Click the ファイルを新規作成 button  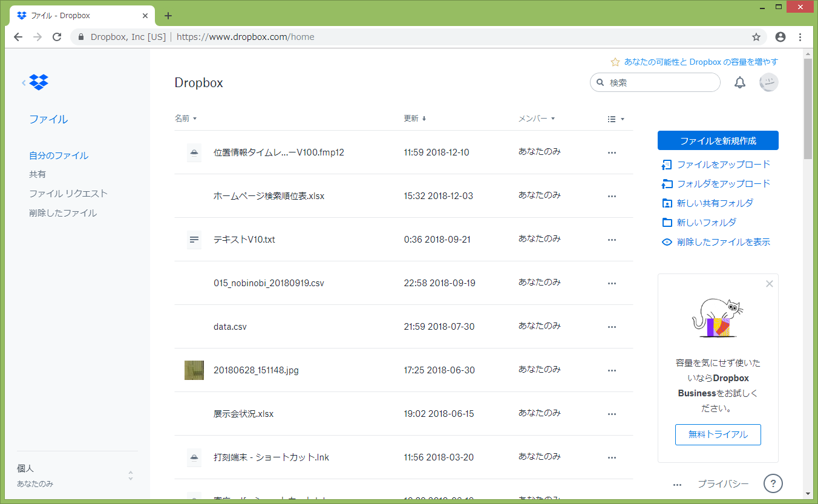pos(718,140)
